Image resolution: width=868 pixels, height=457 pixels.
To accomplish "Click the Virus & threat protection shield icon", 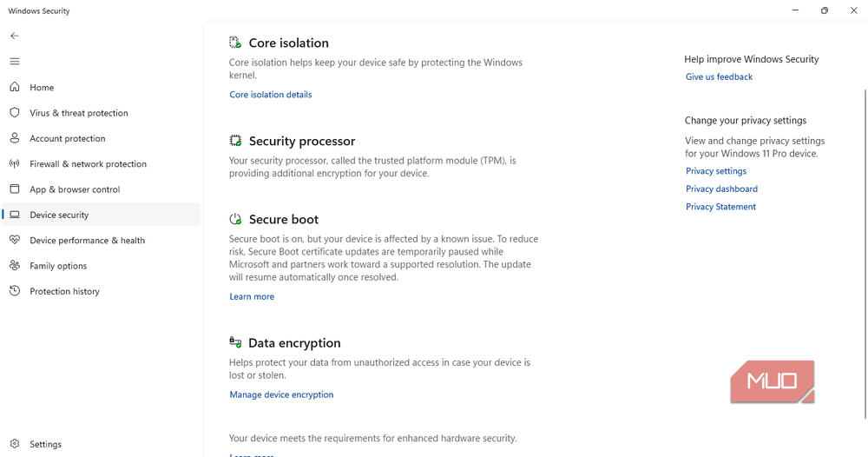I will pyautogui.click(x=15, y=112).
